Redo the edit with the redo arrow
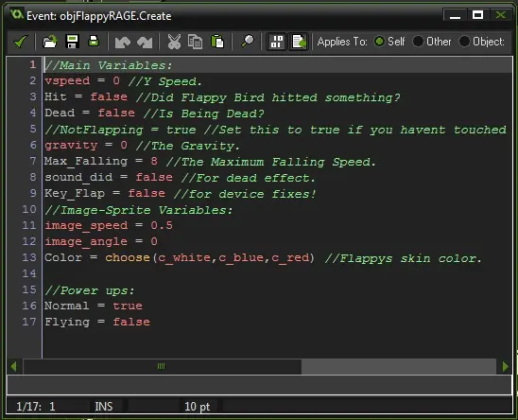Screen dimensions: 518x420 pyautogui.click(x=145, y=43)
